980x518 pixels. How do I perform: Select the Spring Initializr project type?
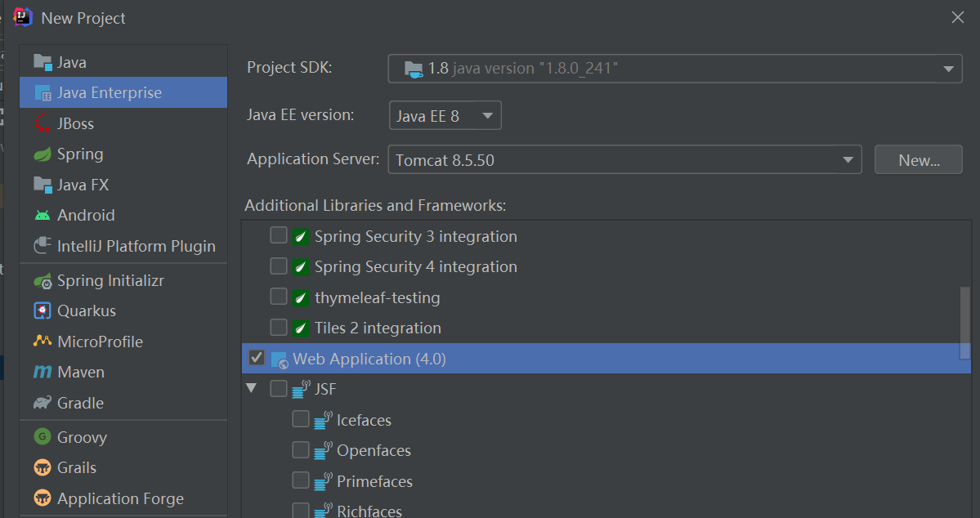(x=123, y=281)
